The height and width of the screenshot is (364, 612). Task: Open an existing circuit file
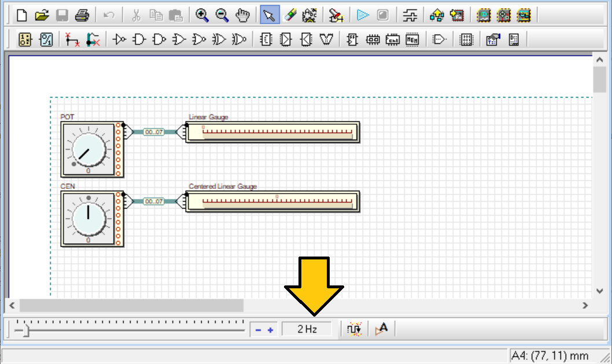42,15
